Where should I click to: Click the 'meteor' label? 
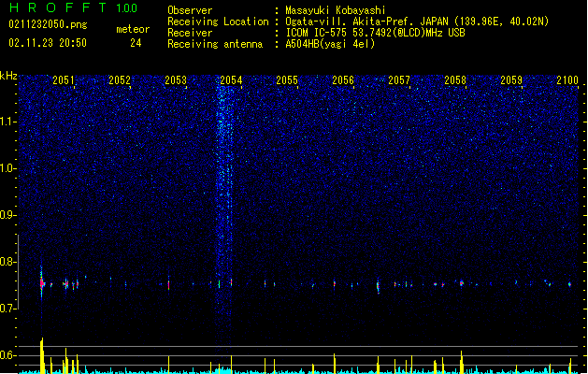(x=133, y=29)
